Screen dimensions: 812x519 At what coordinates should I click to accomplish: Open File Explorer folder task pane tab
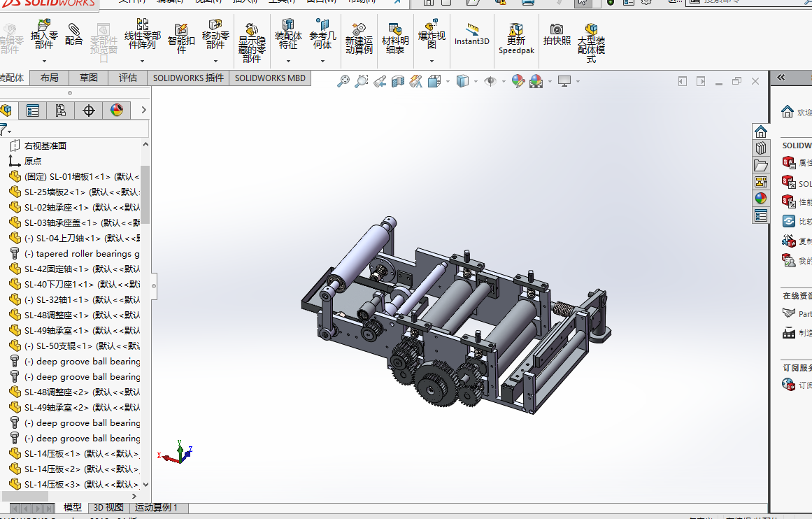[x=761, y=165]
